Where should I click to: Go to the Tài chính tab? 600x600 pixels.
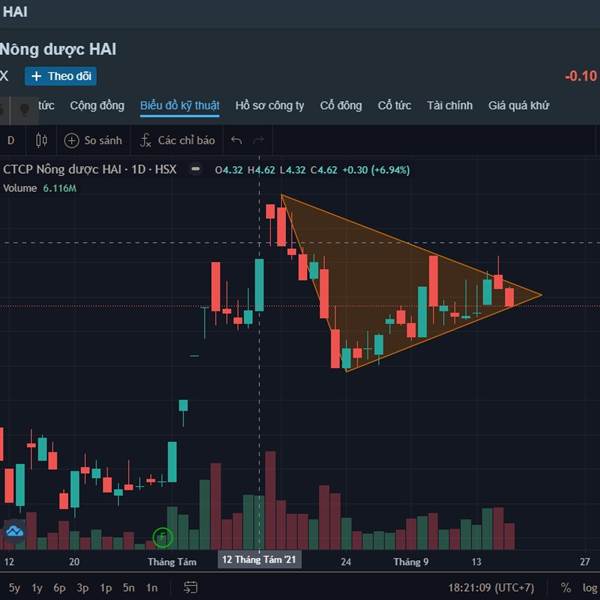coord(450,106)
